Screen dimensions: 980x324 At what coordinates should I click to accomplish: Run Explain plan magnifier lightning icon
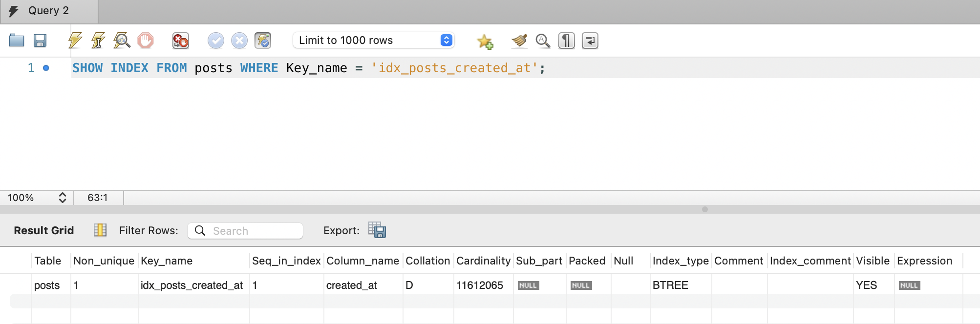coord(122,40)
